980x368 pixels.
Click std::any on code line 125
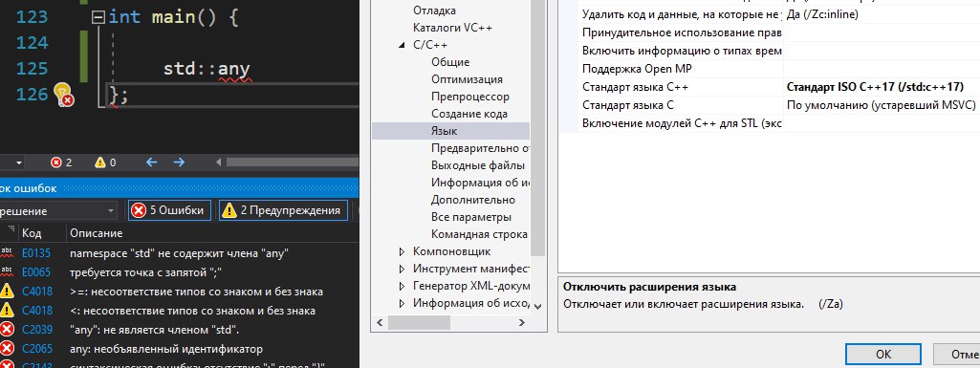pos(207,69)
